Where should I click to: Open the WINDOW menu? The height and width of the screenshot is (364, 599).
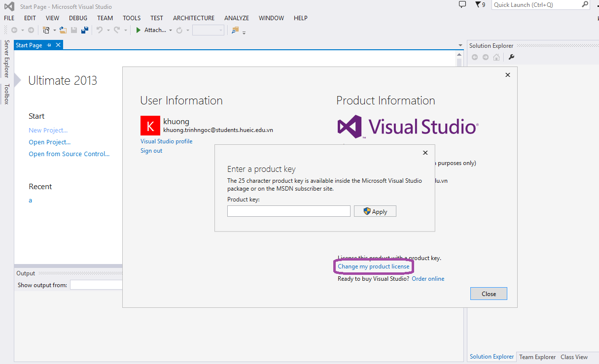272,18
